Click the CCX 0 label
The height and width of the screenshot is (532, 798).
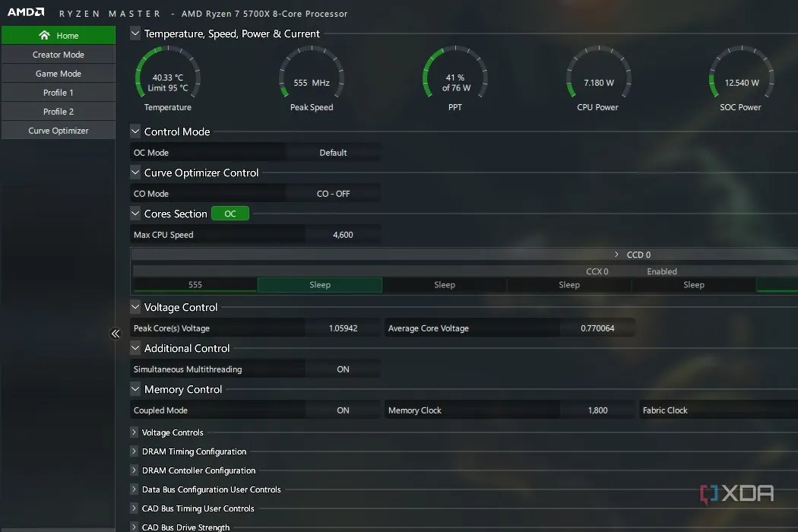(597, 271)
